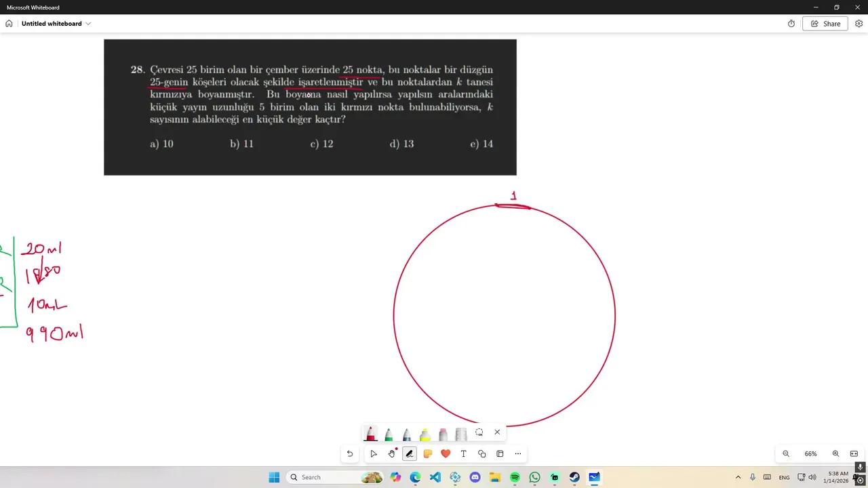This screenshot has height=488, width=868.
Task: Add a sticky note
Action: tap(428, 453)
